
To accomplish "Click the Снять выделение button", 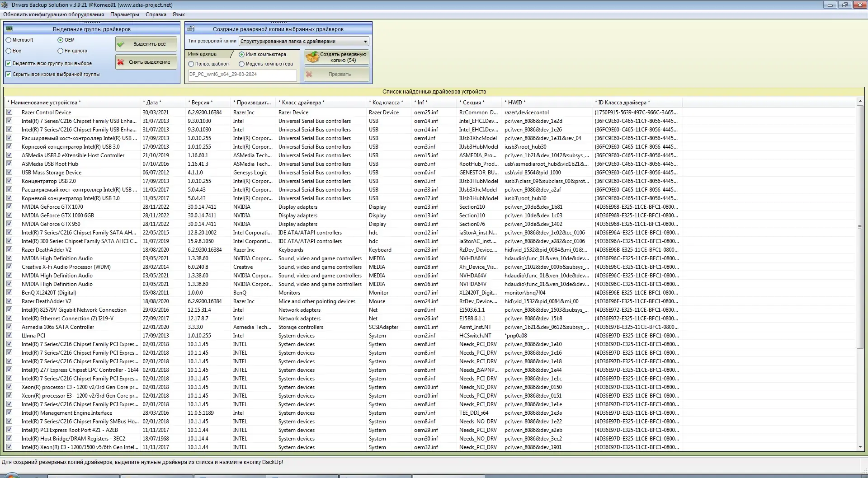I will 146,62.
